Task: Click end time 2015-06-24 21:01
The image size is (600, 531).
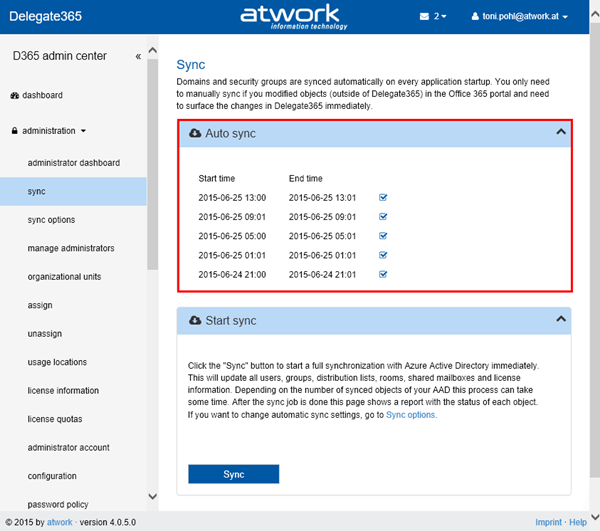Action: 322,274
